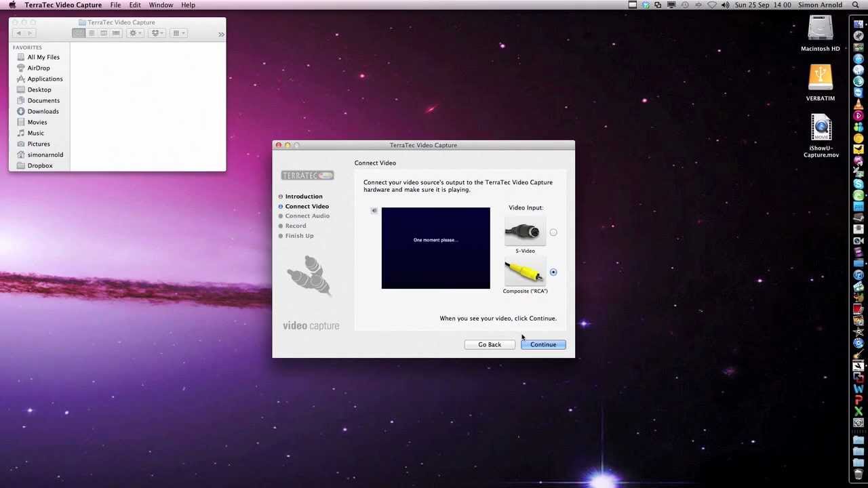Select the Composite RCA radio button
The width and height of the screenshot is (868, 488).
click(553, 272)
